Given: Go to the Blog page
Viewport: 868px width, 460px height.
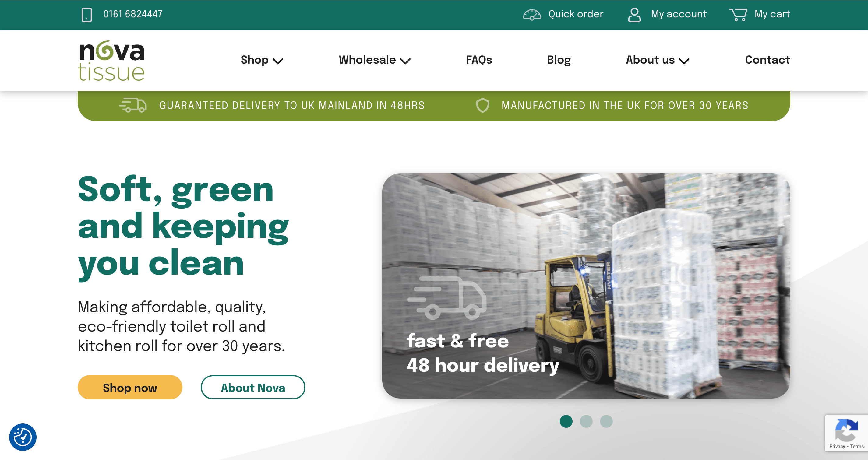Looking at the screenshot, I should 559,60.
